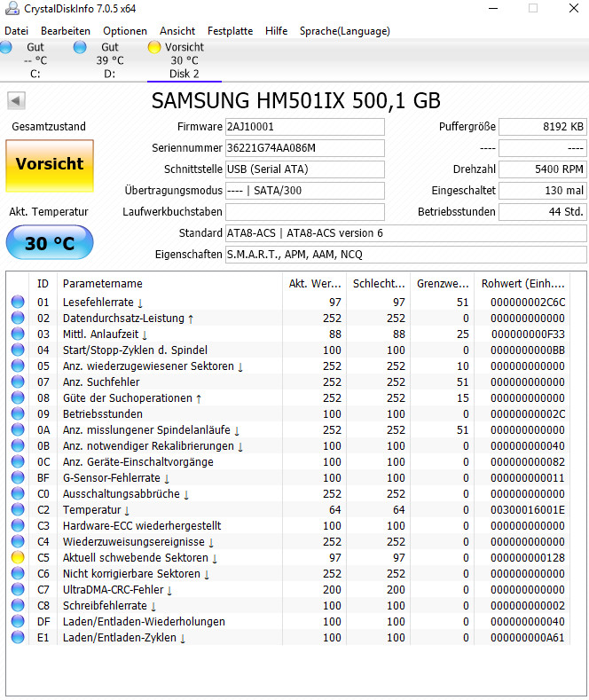Click the Puffergröße 8192 KB field
This screenshot has width=589, height=700.
click(x=543, y=127)
